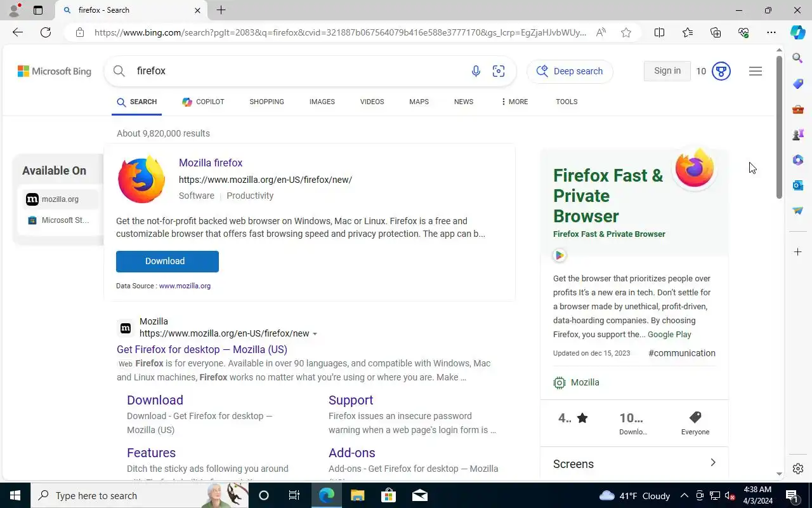Click the Microsoft Rewards trophy icon
This screenshot has width=812, height=508.
coord(721,71)
